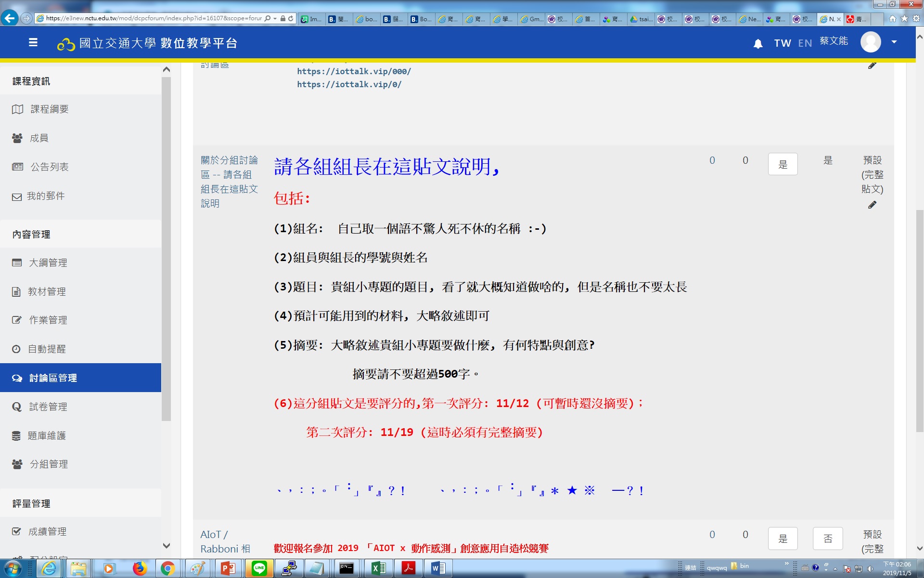Click the refresh page icon
The height and width of the screenshot is (578, 924).
(291, 18)
